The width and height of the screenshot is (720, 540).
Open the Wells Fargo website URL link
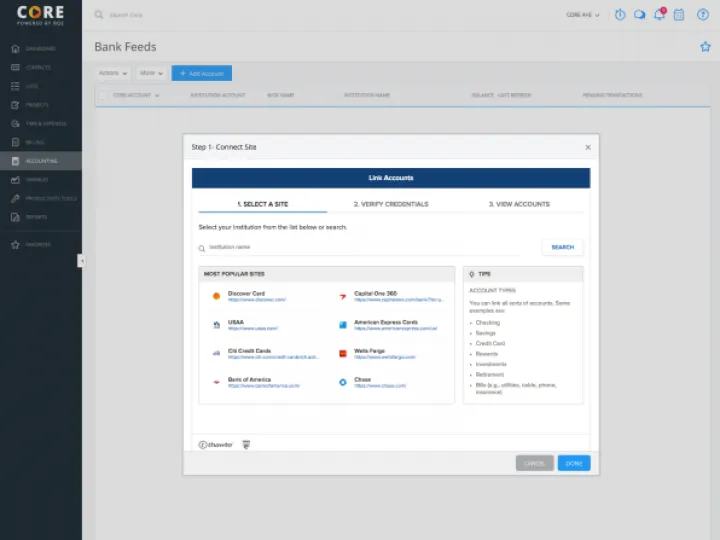click(385, 357)
